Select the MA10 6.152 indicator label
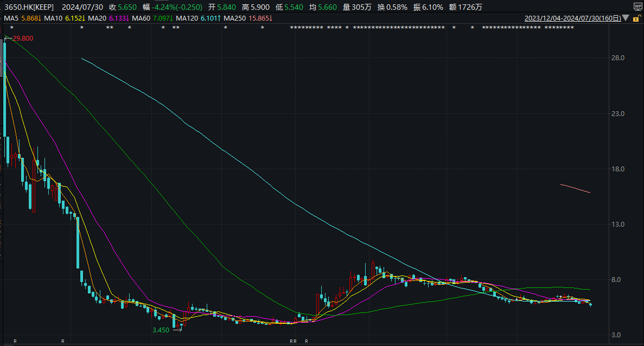Screen dimensions: 644x346 (x=65, y=18)
